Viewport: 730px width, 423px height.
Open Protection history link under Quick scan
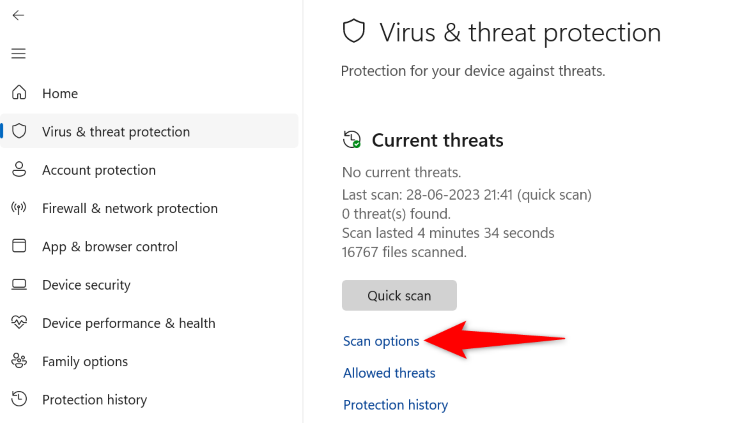click(x=395, y=405)
